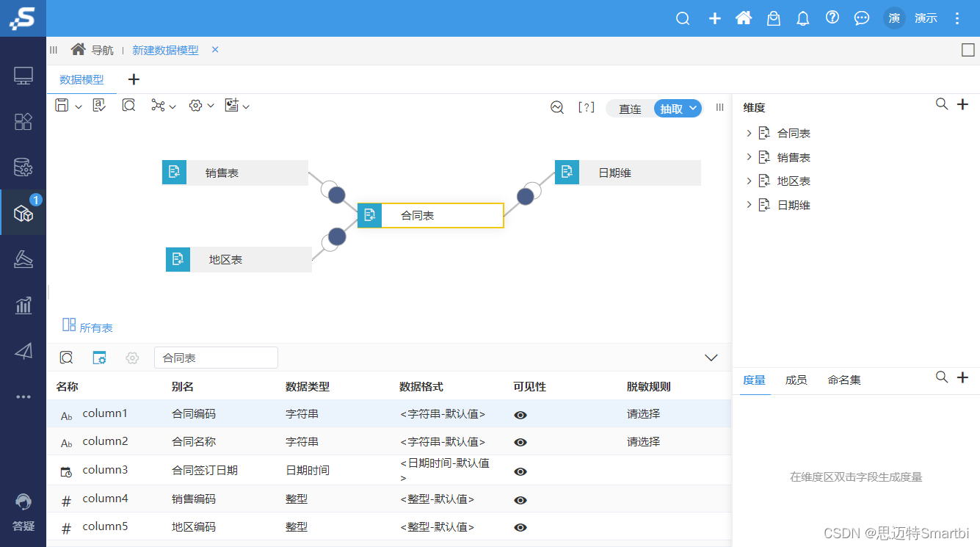Open the bar chart analysis sidebar icon
The image size is (980, 547).
[23, 305]
